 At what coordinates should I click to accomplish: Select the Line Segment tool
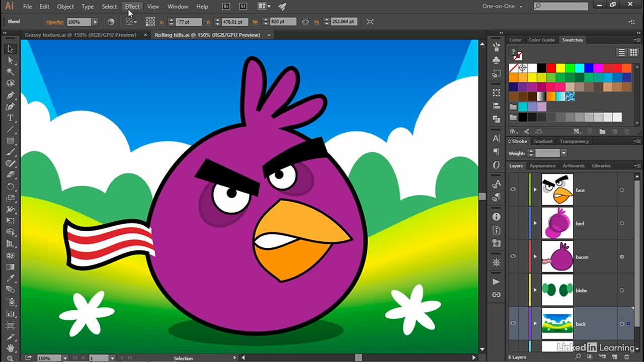(10, 130)
